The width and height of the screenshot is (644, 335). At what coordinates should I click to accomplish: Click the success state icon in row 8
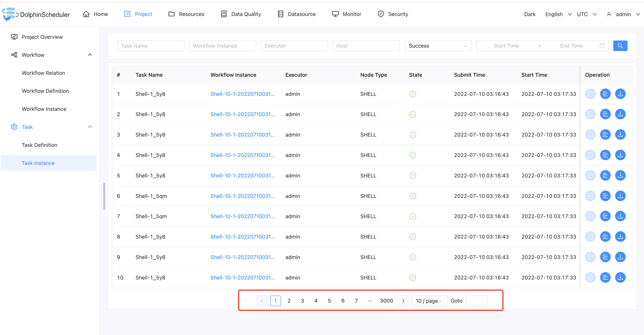(x=413, y=237)
